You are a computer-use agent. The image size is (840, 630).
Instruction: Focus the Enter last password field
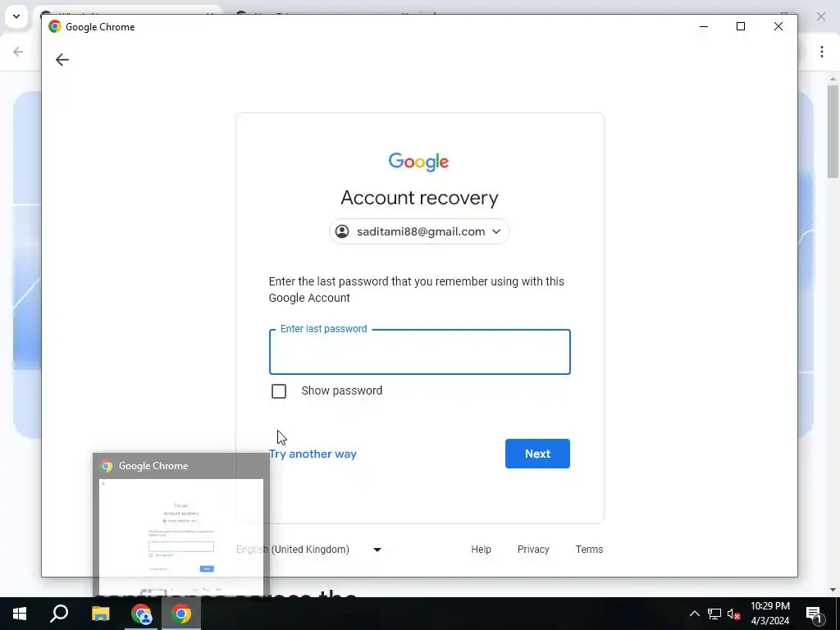(x=419, y=352)
